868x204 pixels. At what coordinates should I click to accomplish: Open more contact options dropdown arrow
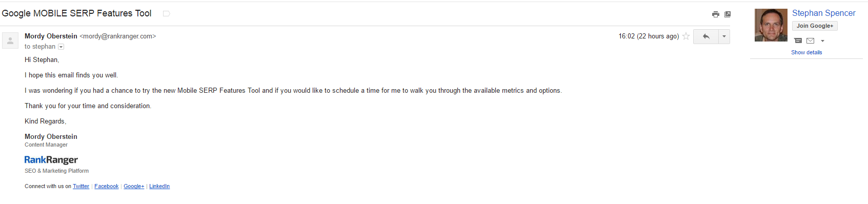(x=822, y=41)
